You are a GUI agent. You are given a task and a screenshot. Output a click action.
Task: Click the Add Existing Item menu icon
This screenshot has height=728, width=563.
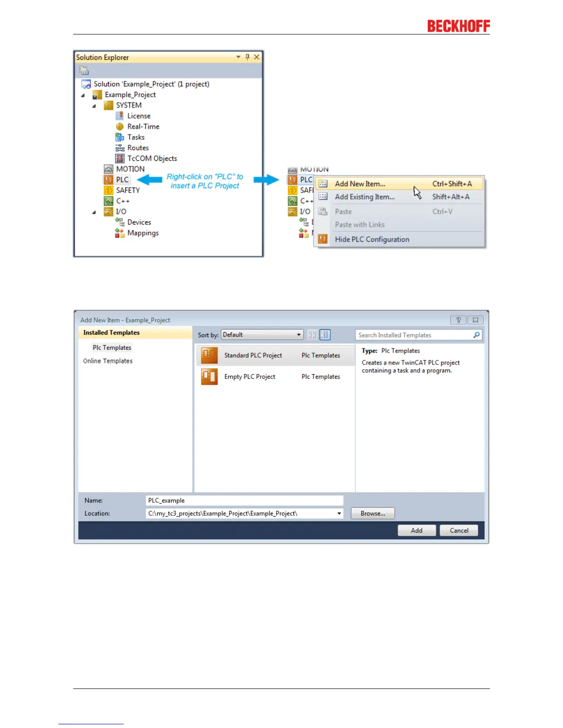(323, 197)
